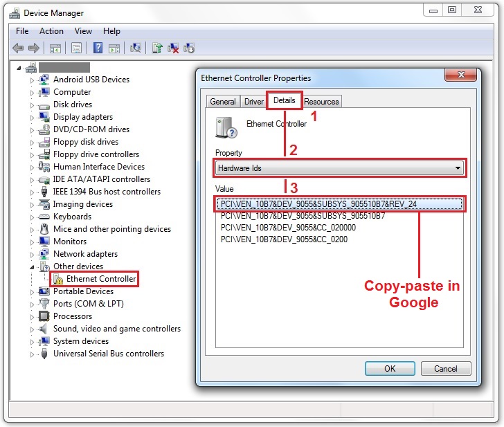This screenshot has height=427, width=504.
Task: Open the Action menu
Action: tap(51, 31)
